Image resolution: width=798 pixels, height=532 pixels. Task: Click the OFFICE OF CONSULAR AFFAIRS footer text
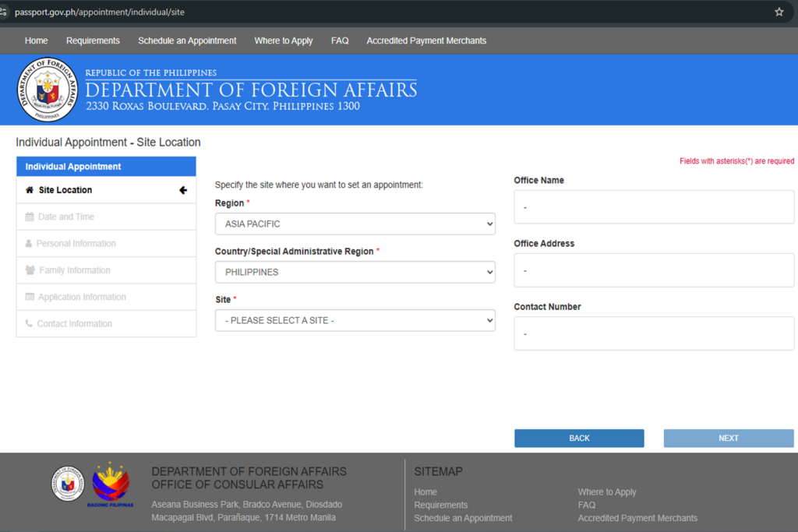[x=238, y=484]
